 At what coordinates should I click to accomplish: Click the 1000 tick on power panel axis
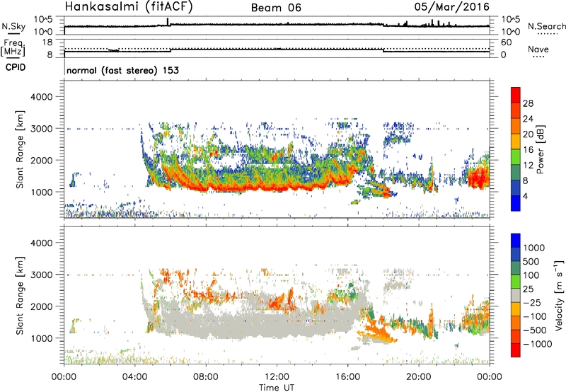coord(42,192)
